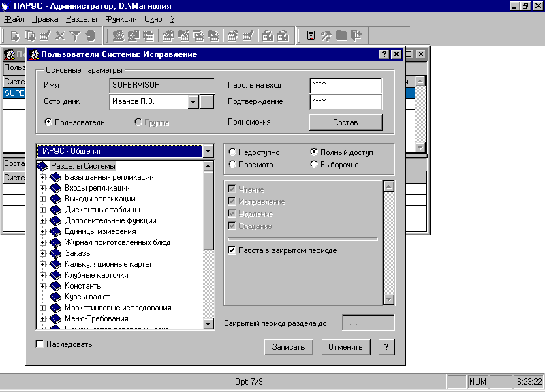Expand the Дисконтные таблицы node
This screenshot has width=545, height=392.
(42, 210)
